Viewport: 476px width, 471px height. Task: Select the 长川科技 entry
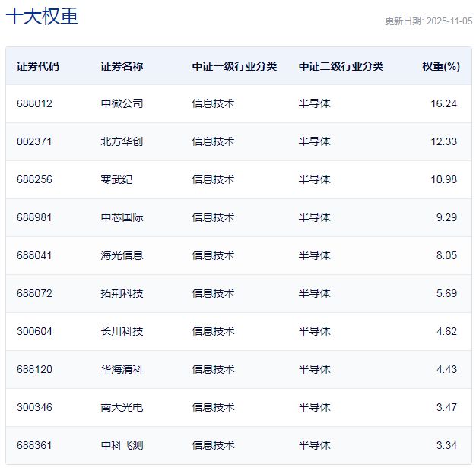tap(122, 331)
